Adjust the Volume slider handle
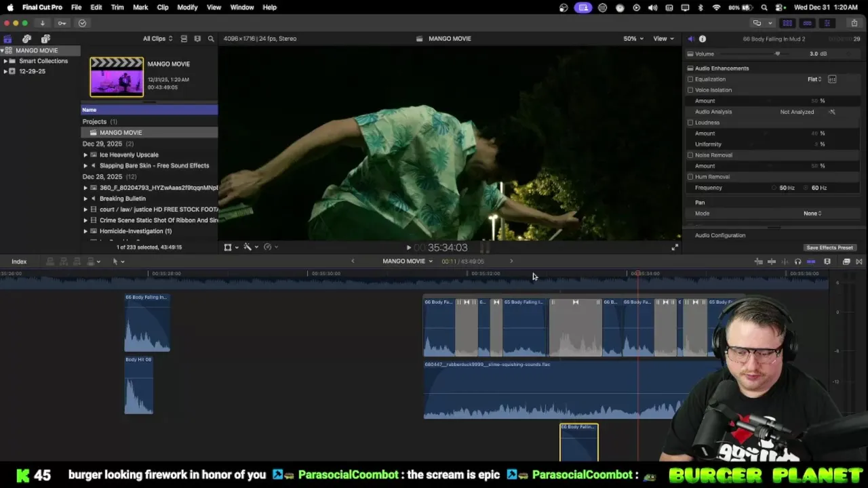The height and width of the screenshot is (488, 868). 778,54
